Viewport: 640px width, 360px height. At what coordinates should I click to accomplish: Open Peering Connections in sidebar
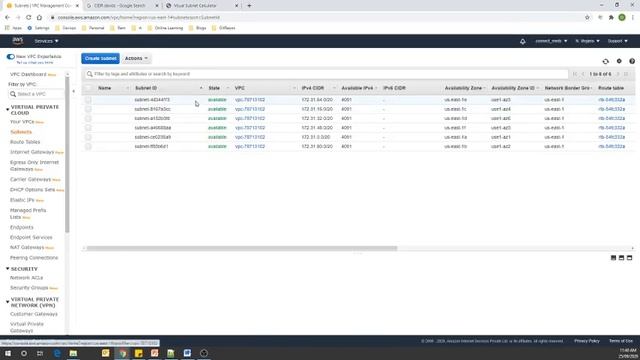point(34,258)
